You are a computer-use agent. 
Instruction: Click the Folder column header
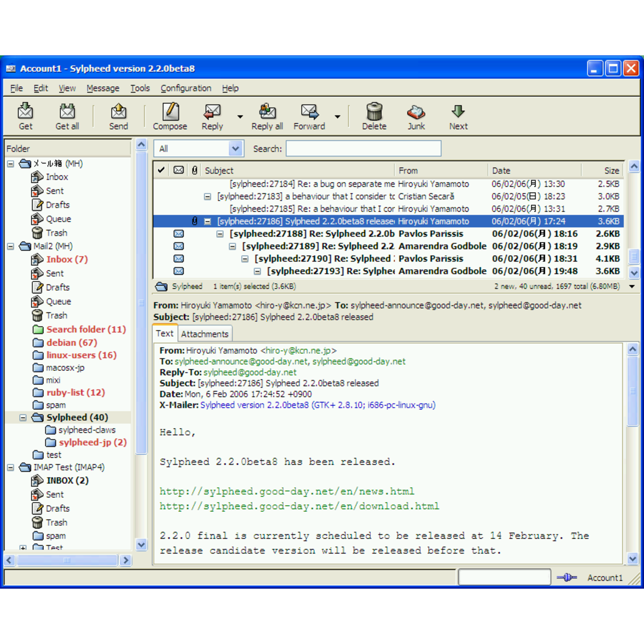[67, 148]
